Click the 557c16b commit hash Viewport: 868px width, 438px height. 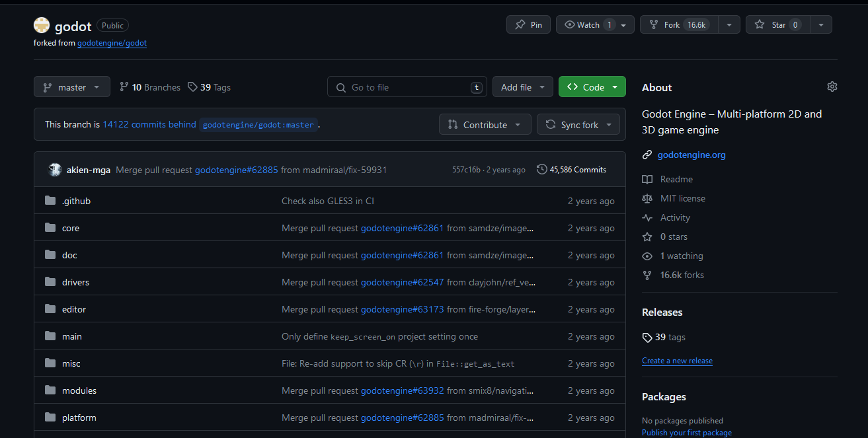(466, 170)
